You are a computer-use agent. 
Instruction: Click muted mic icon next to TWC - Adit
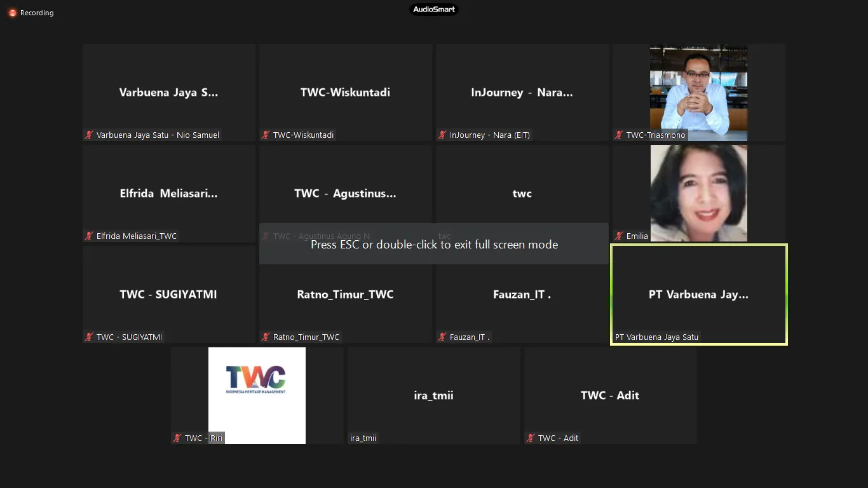click(x=531, y=438)
